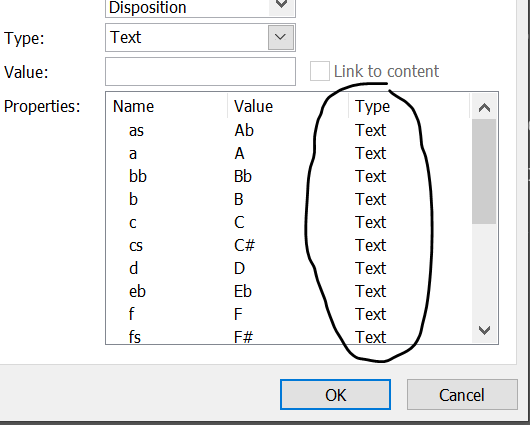Click the properties list scrollbar thumb

point(484,171)
